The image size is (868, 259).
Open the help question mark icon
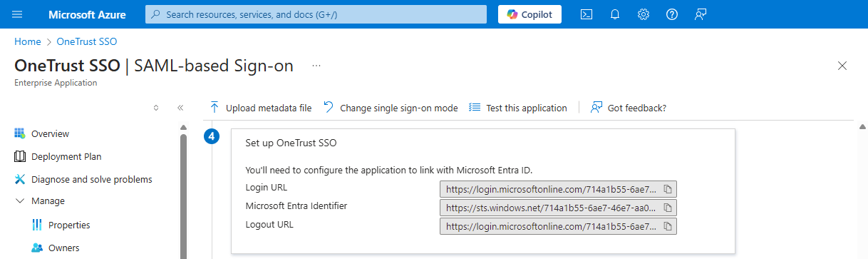pos(671,14)
